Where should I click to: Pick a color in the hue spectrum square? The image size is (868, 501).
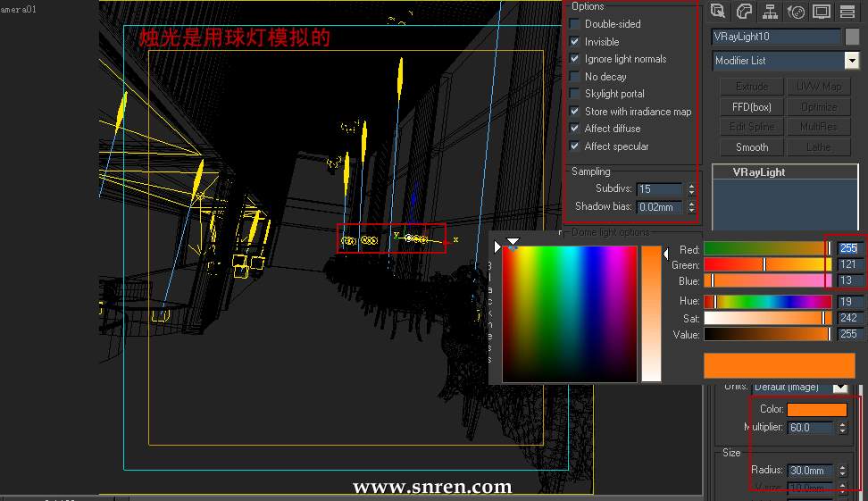point(570,313)
